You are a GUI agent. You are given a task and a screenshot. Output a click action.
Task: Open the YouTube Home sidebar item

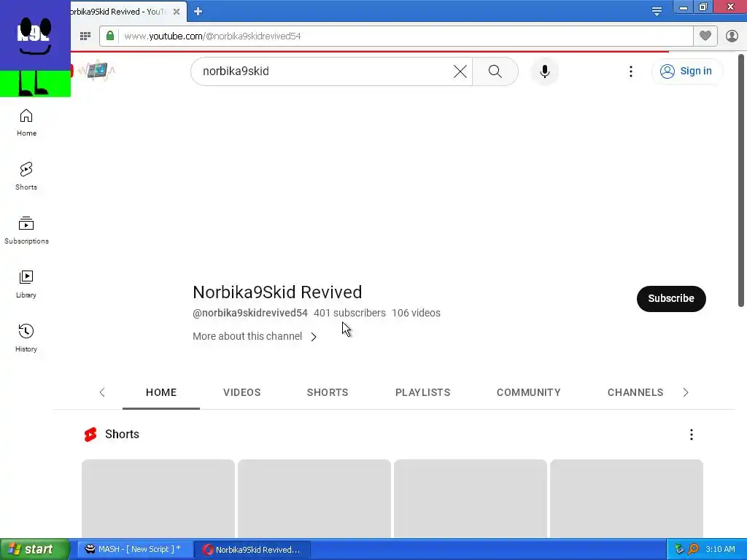pos(26,122)
